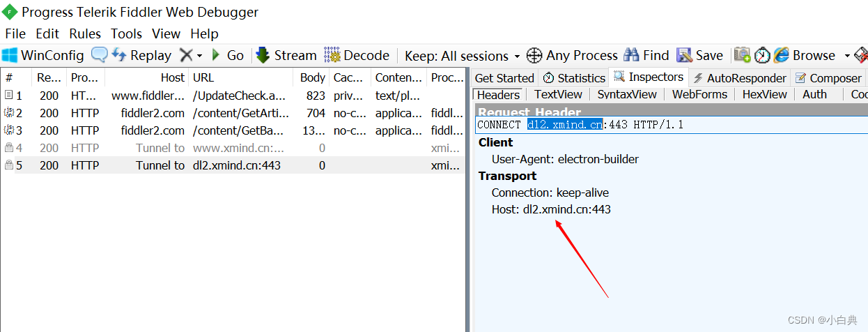
Task: Select the Headers inspector tab
Action: tap(498, 94)
